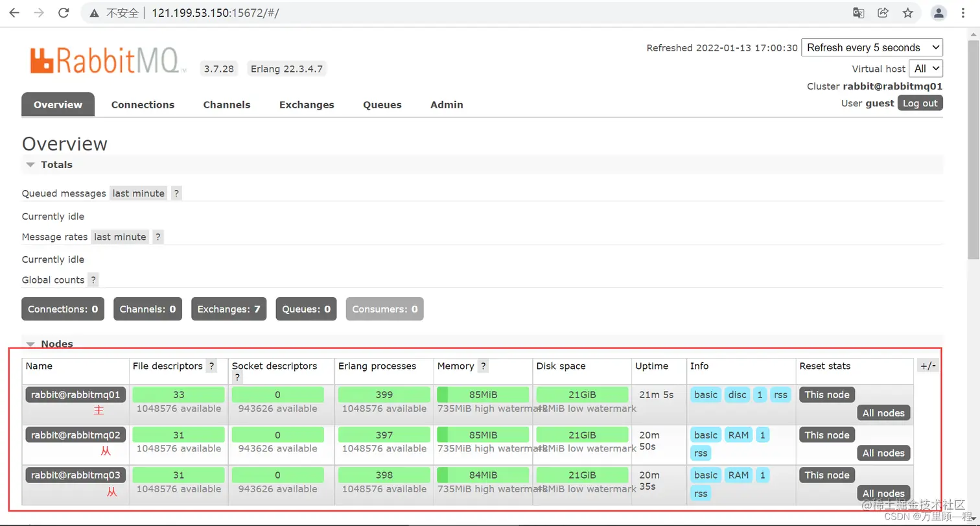
Task: Click the rss tag on rabbitmq01
Action: click(x=780, y=394)
